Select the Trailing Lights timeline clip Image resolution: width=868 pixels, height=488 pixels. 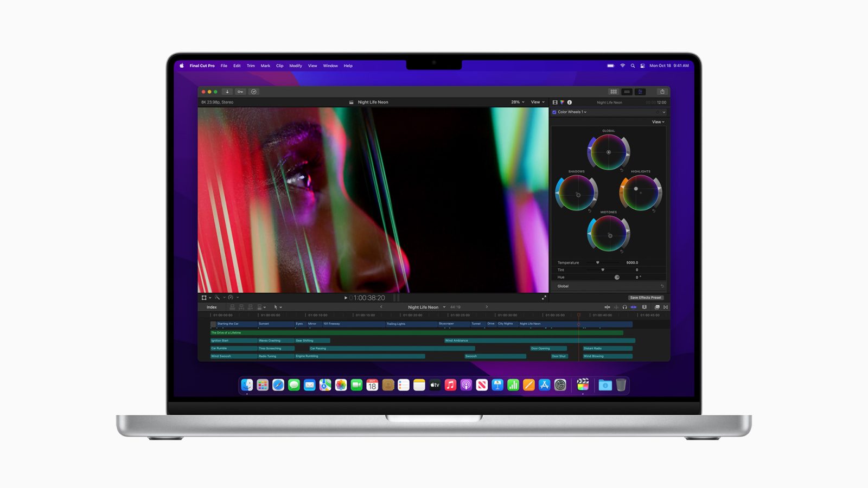(x=411, y=324)
